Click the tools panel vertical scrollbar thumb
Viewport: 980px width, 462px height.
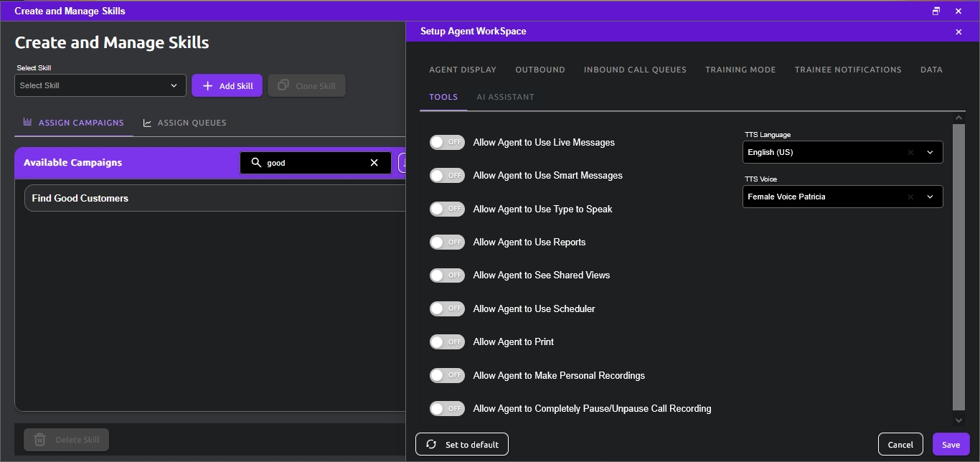point(959,267)
